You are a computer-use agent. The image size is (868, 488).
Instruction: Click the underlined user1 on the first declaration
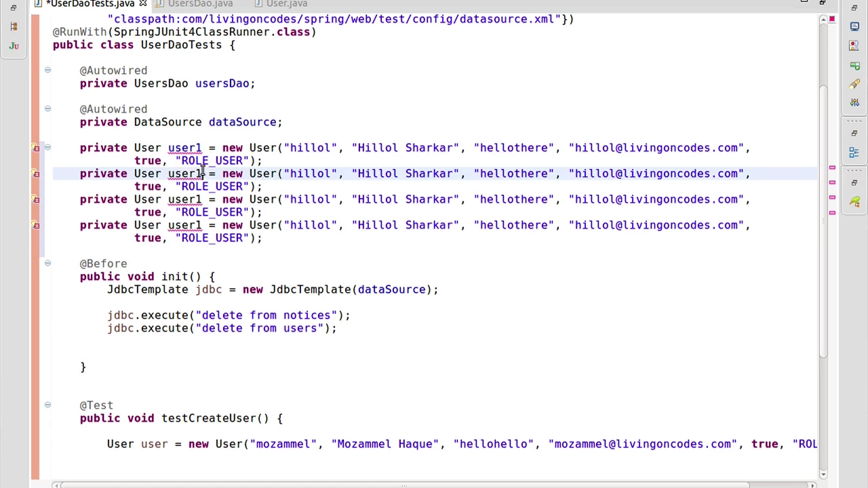[184, 148]
